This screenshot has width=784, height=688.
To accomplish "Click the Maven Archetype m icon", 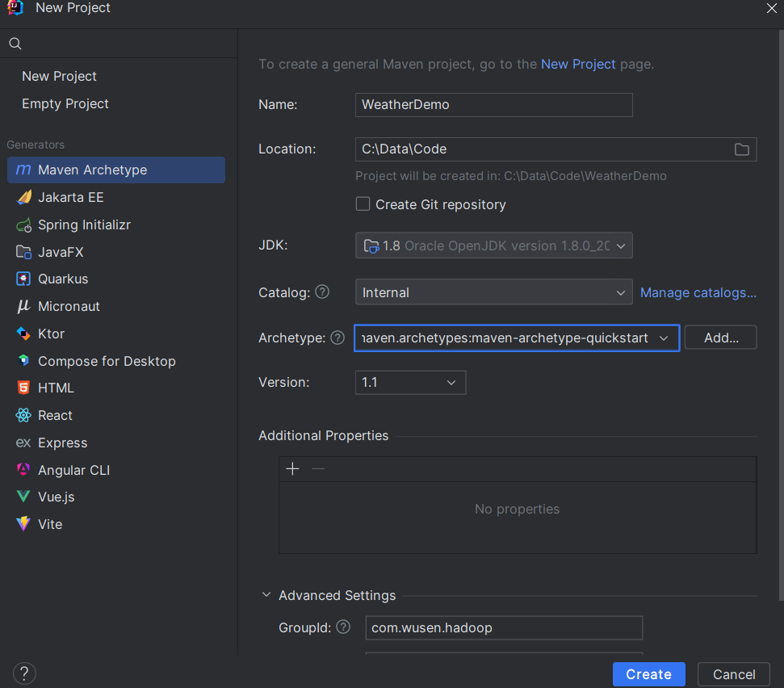I will pyautogui.click(x=23, y=170).
